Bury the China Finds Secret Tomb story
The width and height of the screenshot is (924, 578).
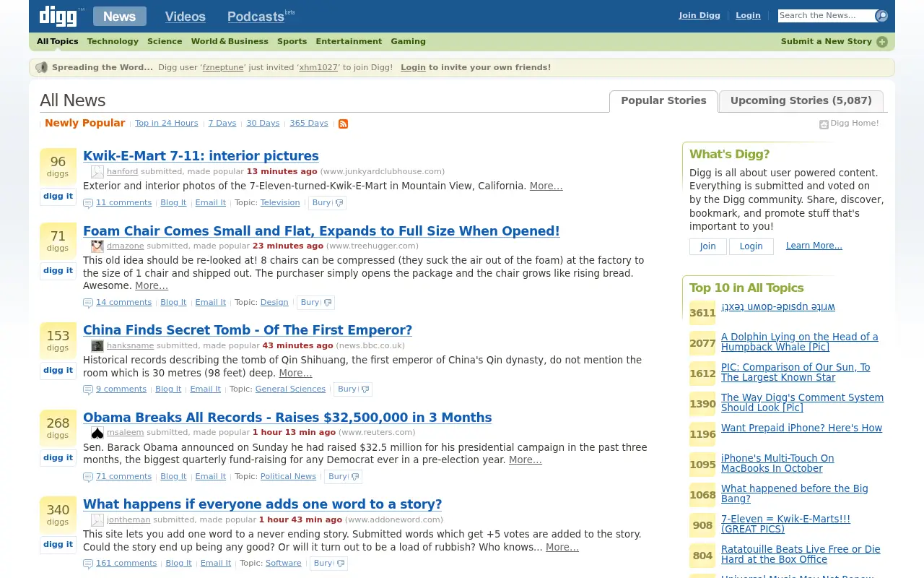coord(354,389)
